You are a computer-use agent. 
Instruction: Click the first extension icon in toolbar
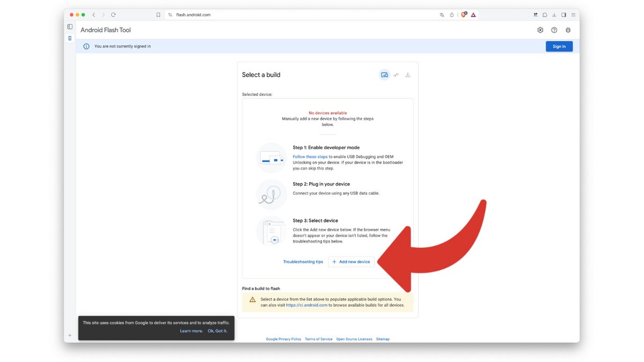click(536, 15)
